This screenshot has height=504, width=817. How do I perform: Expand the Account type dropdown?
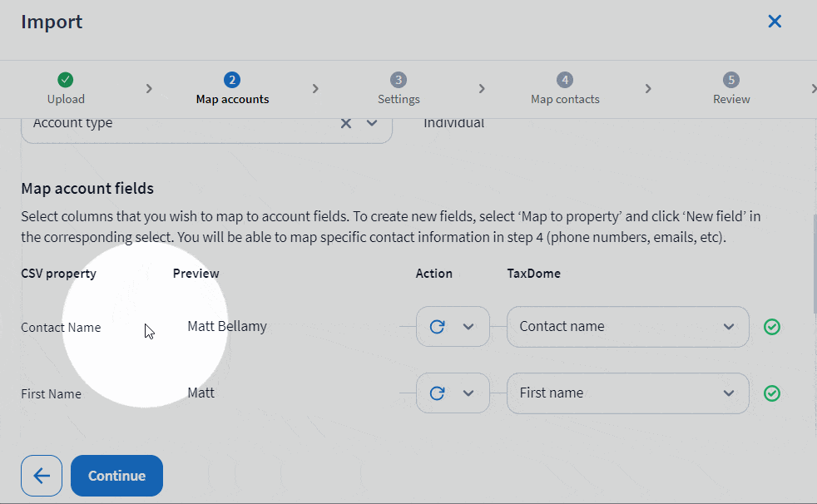pos(372,123)
